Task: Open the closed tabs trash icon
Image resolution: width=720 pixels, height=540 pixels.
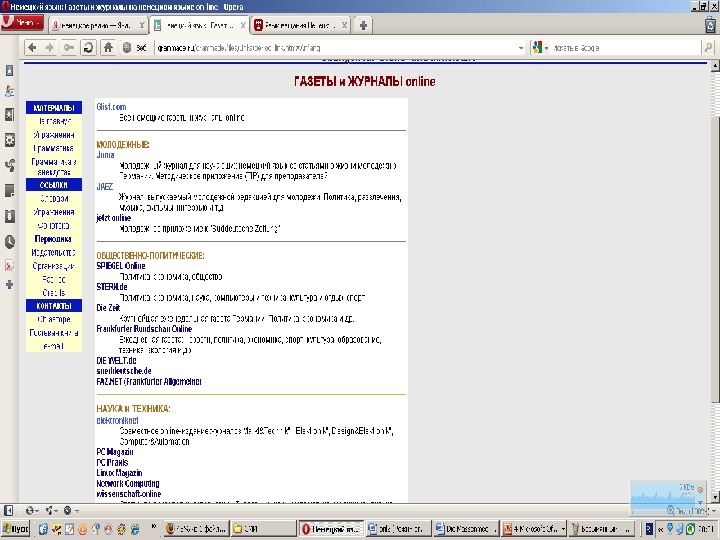Action: pyautogui.click(x=710, y=25)
